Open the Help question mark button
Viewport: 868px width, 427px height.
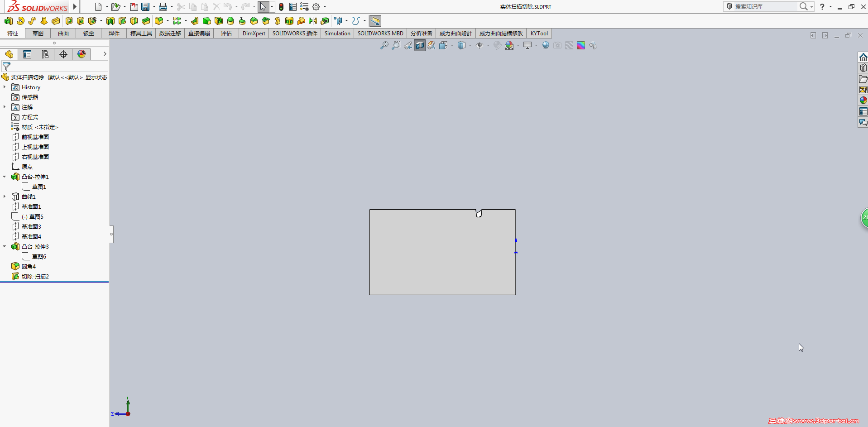point(822,7)
